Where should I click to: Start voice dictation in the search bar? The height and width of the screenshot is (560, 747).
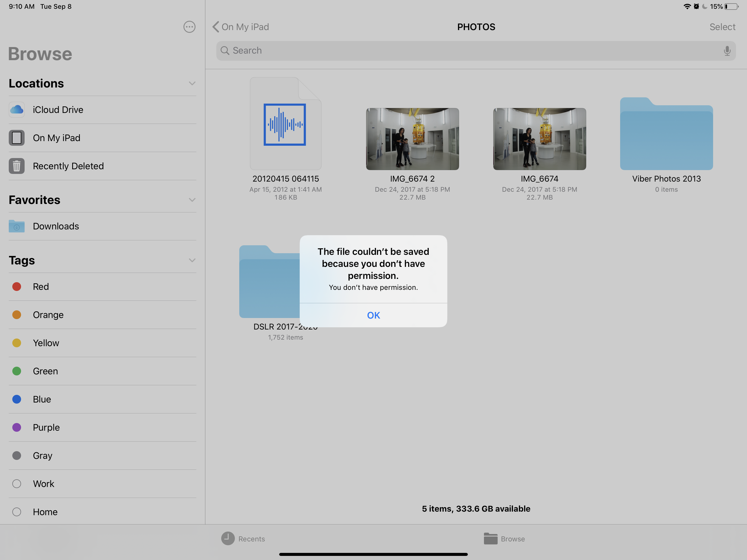pos(727,50)
